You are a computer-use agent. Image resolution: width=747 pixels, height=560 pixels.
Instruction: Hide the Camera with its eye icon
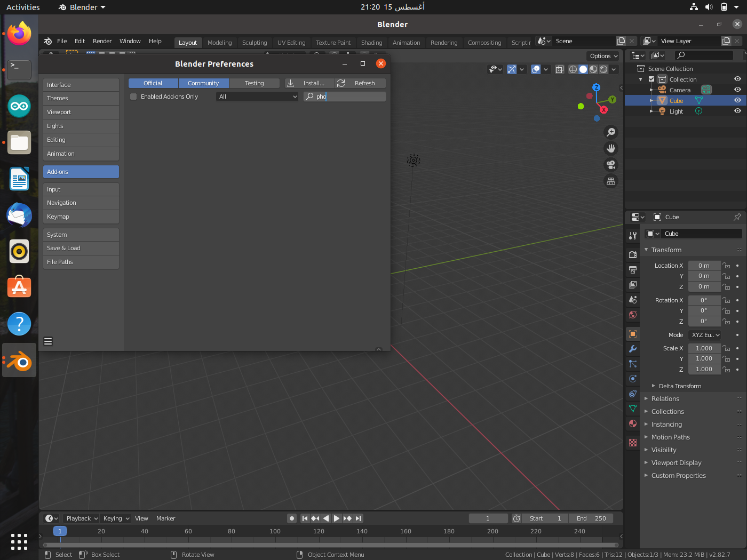737,90
